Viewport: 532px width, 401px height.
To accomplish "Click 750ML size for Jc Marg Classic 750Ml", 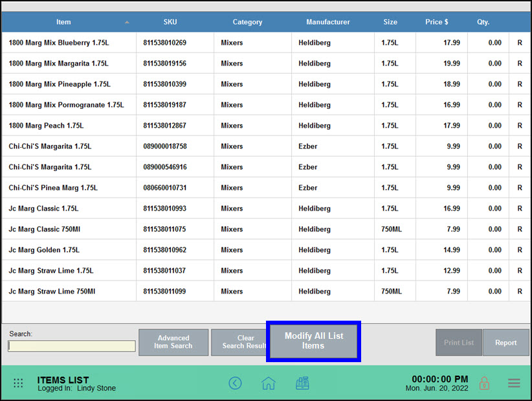I will point(391,229).
